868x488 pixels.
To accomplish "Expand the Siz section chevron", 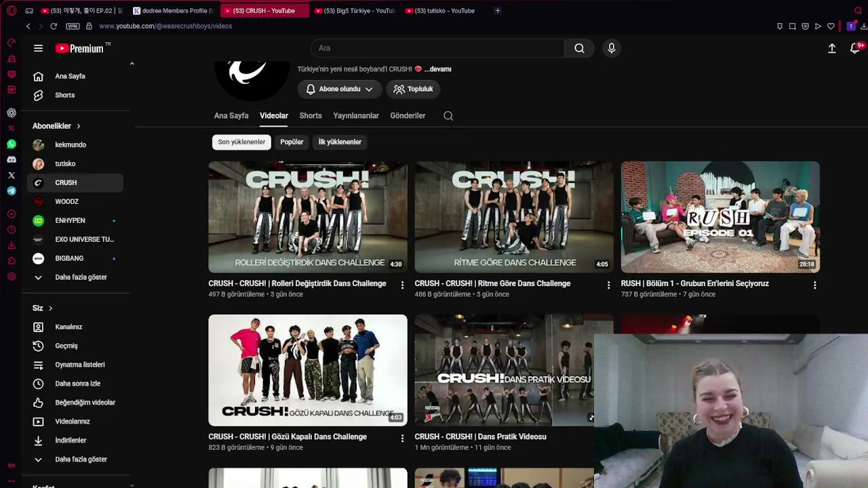I will pos(50,308).
